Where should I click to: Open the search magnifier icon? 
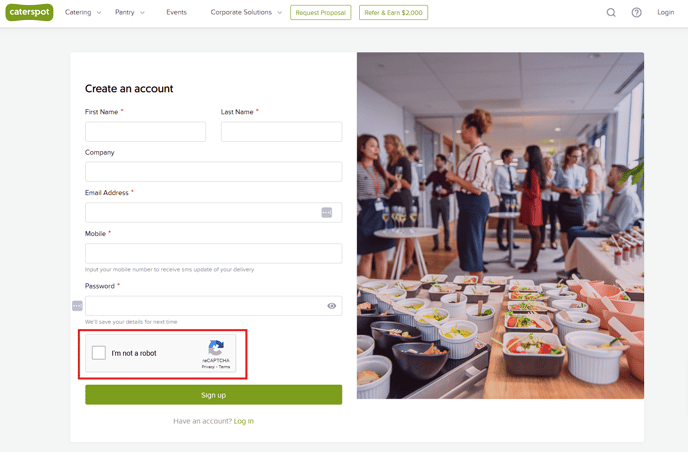pos(611,12)
